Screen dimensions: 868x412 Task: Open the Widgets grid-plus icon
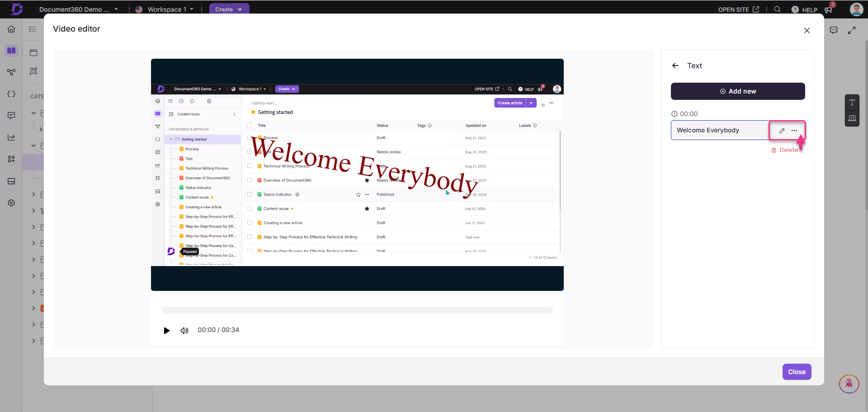click(11, 159)
